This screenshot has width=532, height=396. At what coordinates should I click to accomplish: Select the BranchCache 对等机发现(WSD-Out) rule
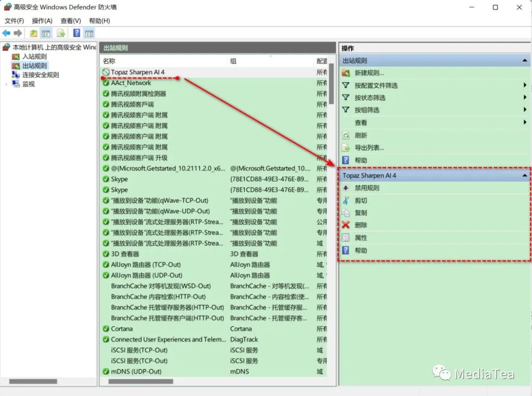(214, 286)
